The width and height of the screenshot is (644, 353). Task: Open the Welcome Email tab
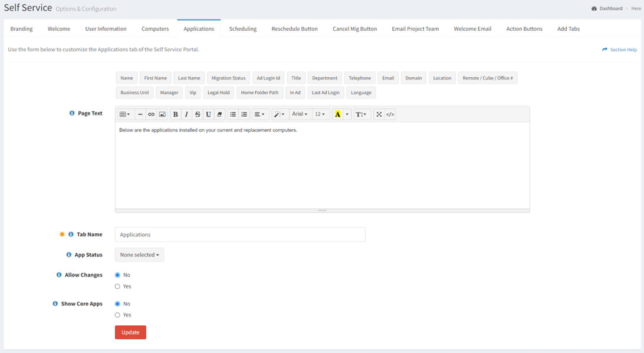click(x=472, y=28)
